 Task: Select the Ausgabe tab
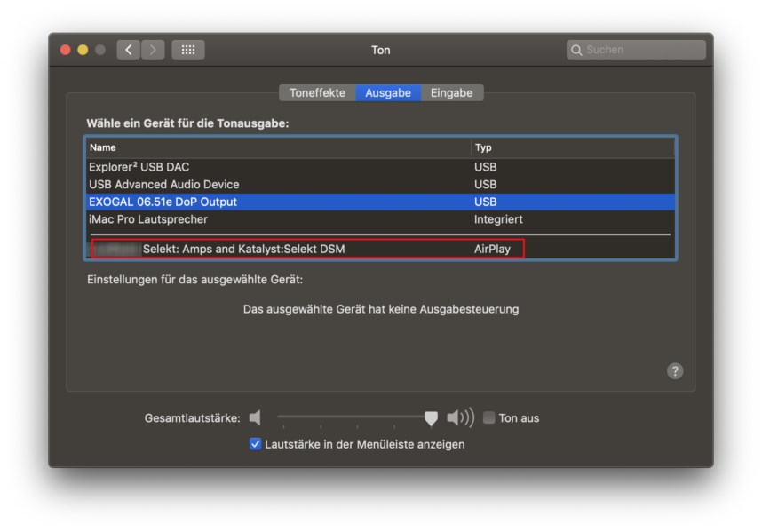388,92
